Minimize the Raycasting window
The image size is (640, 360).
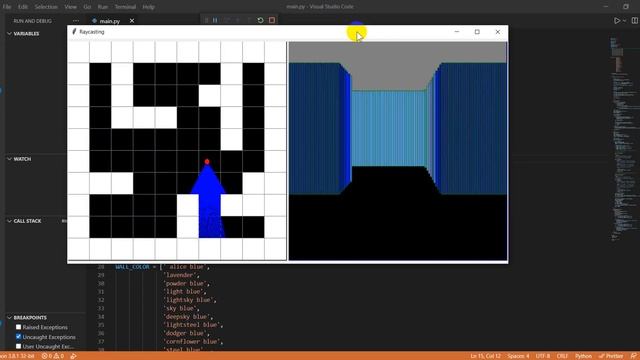(457, 32)
